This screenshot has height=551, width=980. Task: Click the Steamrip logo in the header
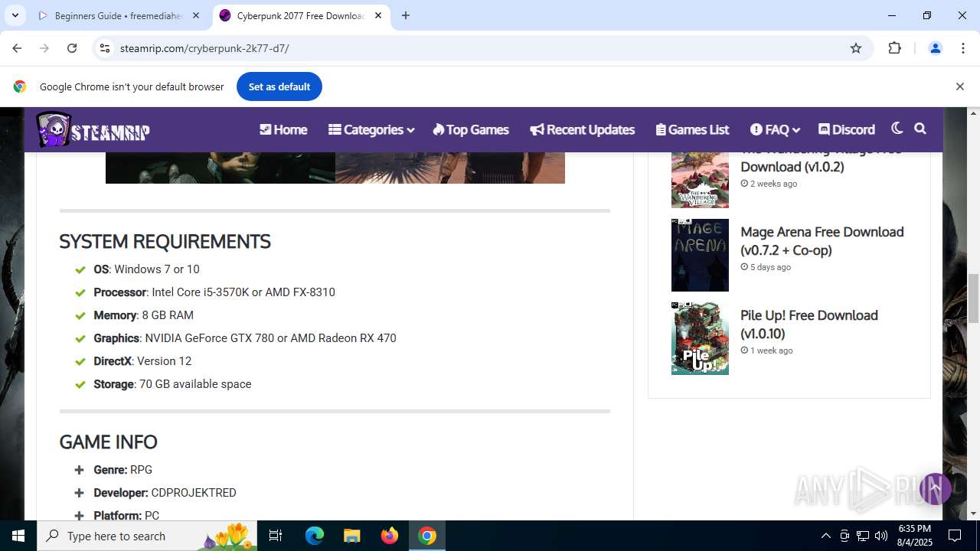click(93, 129)
